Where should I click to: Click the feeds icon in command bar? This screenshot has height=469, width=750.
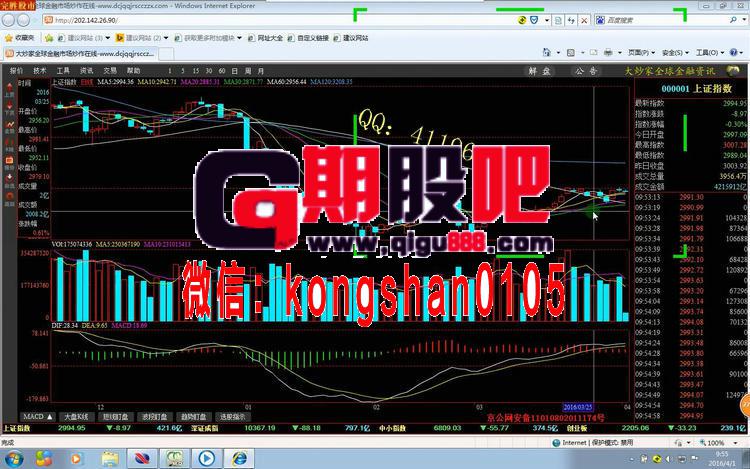pyautogui.click(x=571, y=53)
